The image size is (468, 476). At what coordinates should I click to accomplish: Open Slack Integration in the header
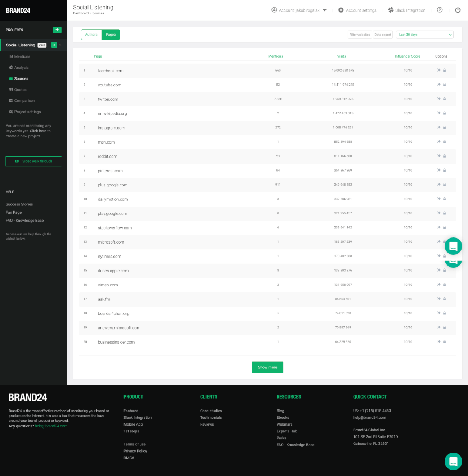coord(407,10)
